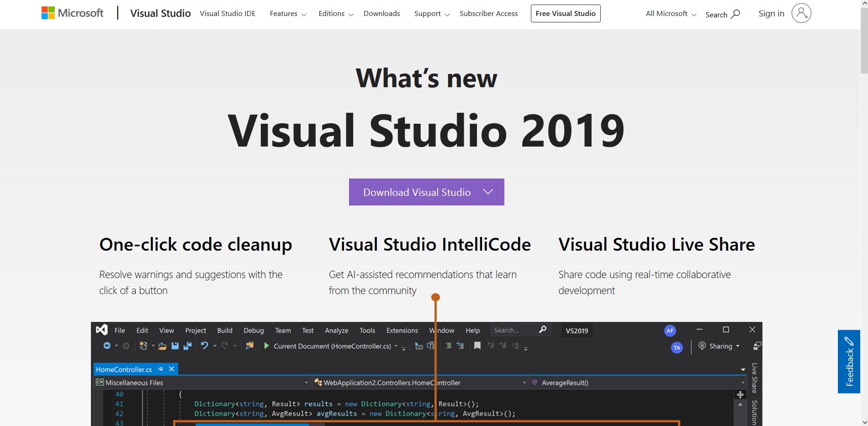Open the Team menu
The image size is (868, 426).
tap(283, 330)
